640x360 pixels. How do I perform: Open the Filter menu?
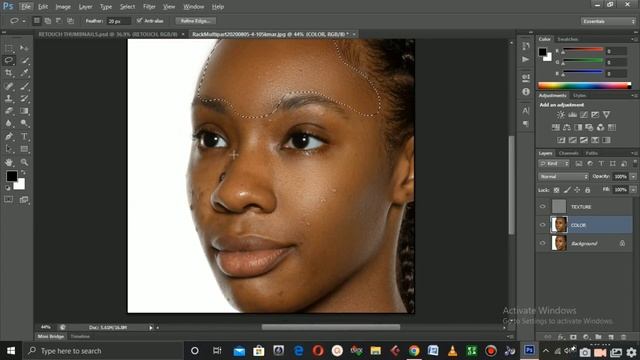tap(149, 7)
